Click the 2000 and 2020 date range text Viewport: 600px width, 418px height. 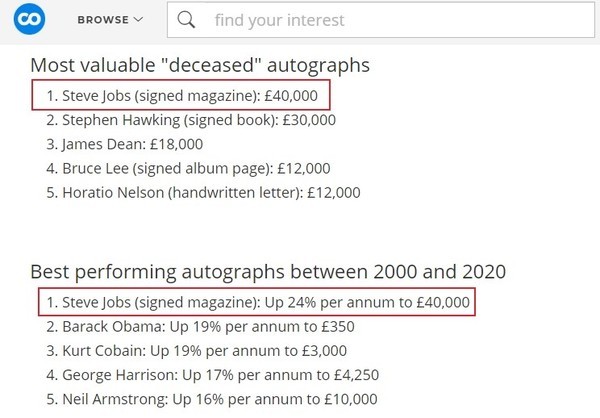click(x=440, y=272)
